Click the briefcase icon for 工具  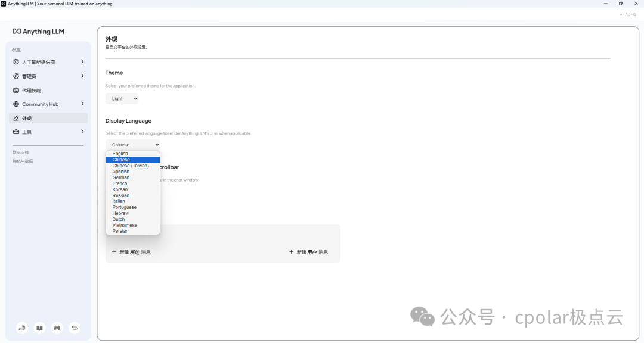coord(16,132)
